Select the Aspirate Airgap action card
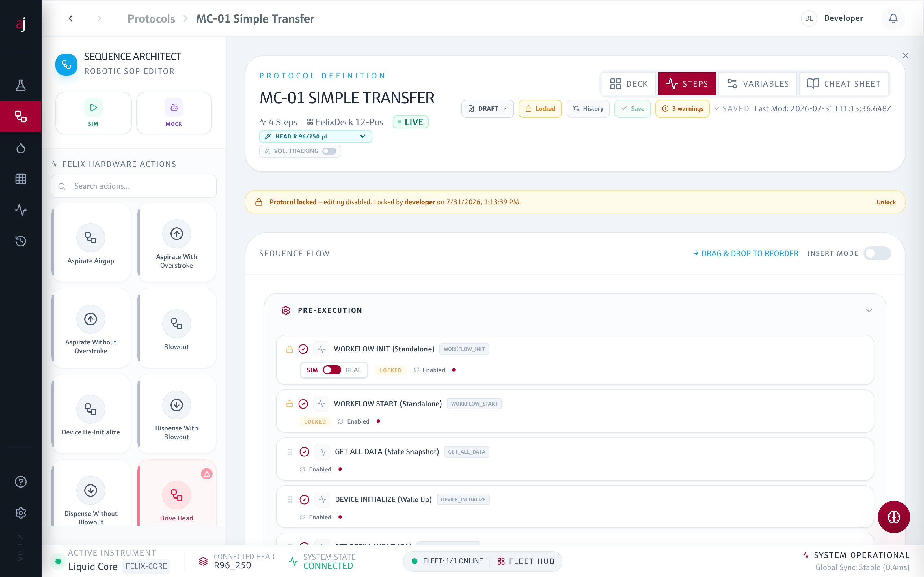Image resolution: width=924 pixels, height=577 pixels. (91, 243)
